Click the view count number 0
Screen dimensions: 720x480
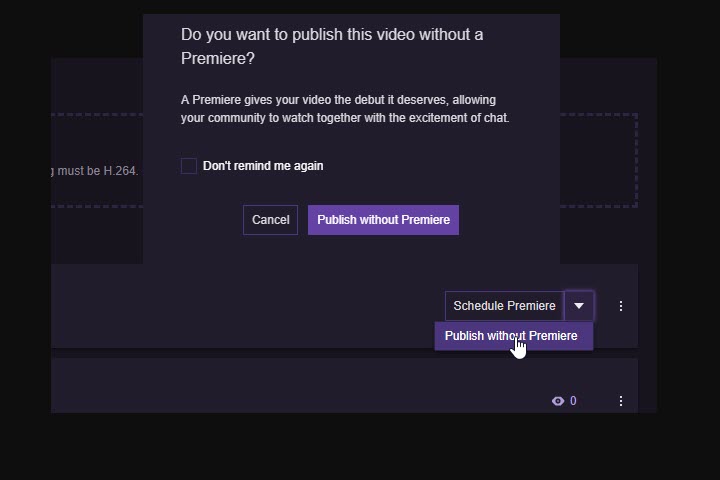tap(573, 401)
